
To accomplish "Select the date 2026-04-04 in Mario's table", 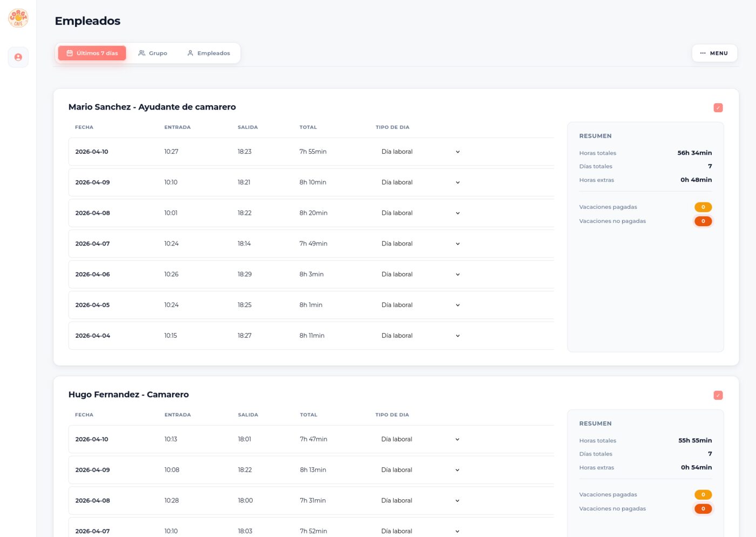I will 92,335.
